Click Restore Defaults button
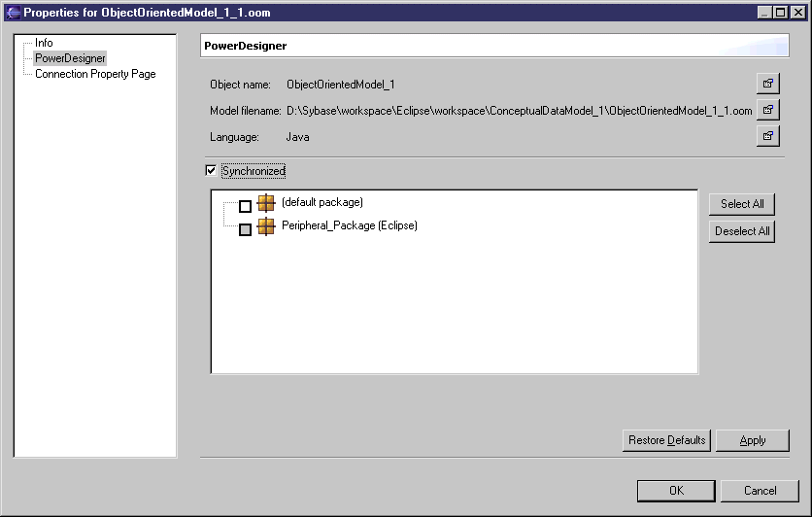 [666, 440]
